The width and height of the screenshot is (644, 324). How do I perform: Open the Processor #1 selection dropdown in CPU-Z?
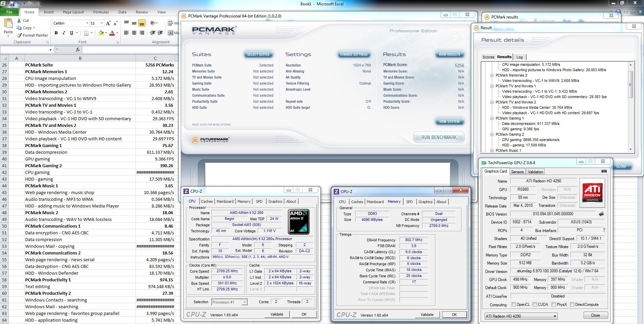point(229,302)
